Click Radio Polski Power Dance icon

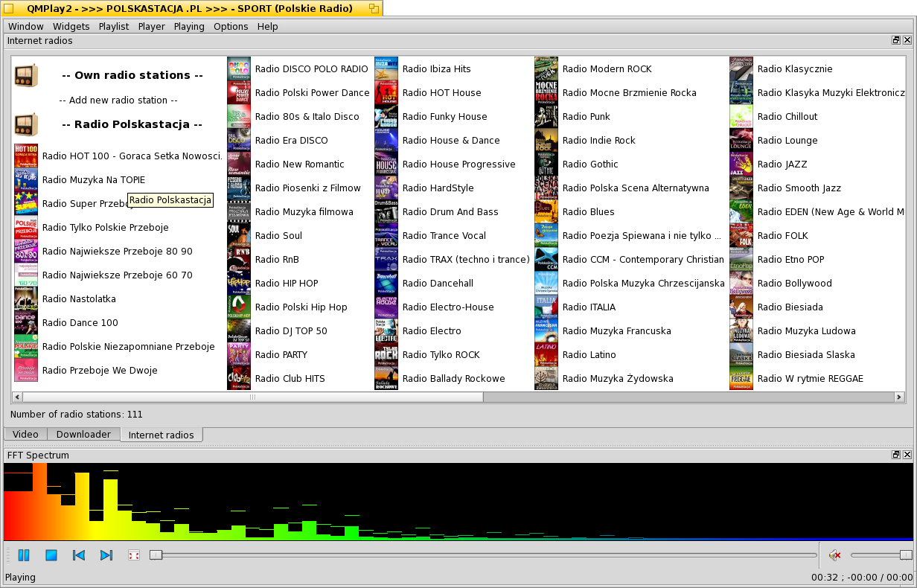(239, 92)
